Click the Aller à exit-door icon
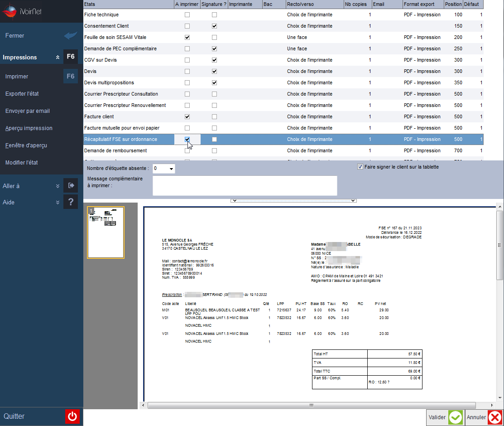Viewport: 504px width, 426px height. [x=71, y=185]
